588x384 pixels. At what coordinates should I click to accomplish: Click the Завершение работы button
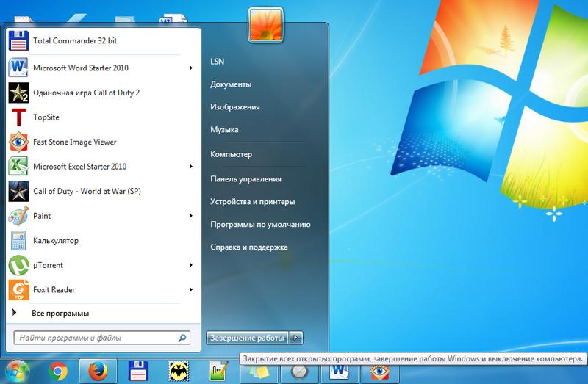[x=247, y=338]
